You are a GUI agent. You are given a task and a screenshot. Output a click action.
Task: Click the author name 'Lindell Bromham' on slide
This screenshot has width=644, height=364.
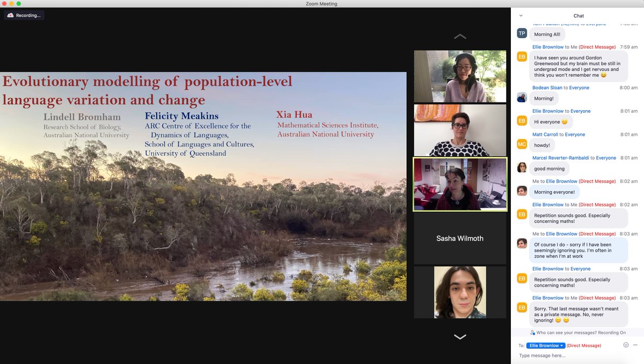tap(82, 117)
